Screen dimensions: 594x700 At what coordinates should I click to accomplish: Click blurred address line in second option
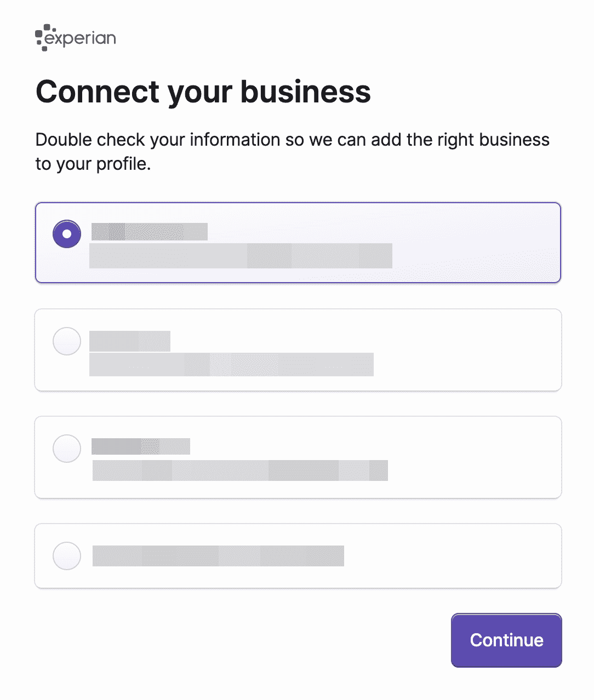coord(231,364)
